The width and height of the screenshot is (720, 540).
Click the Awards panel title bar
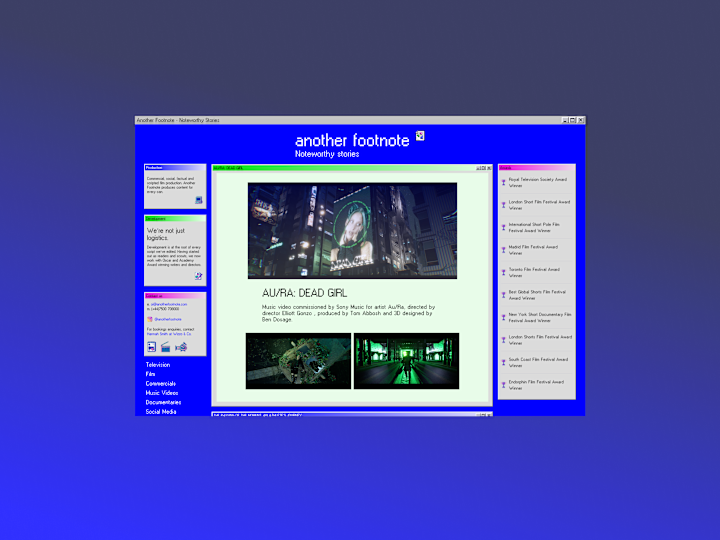coord(537,168)
